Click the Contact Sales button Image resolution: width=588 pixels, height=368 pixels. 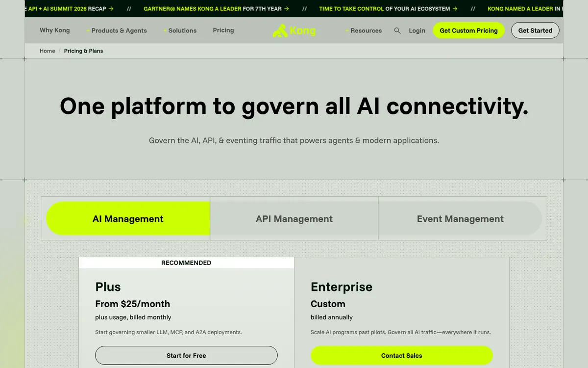[x=402, y=355]
